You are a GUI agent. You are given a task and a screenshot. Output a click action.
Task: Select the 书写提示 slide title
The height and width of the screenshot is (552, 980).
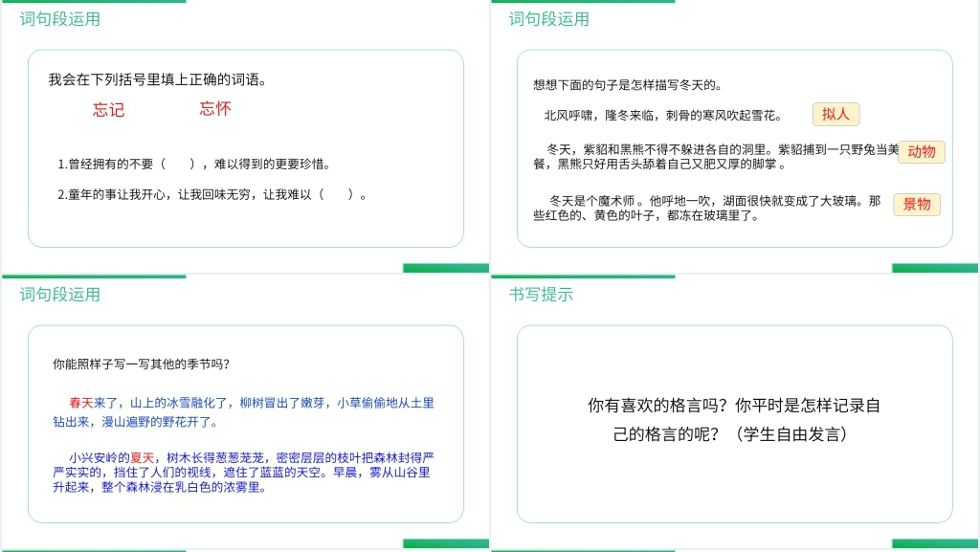click(x=541, y=295)
